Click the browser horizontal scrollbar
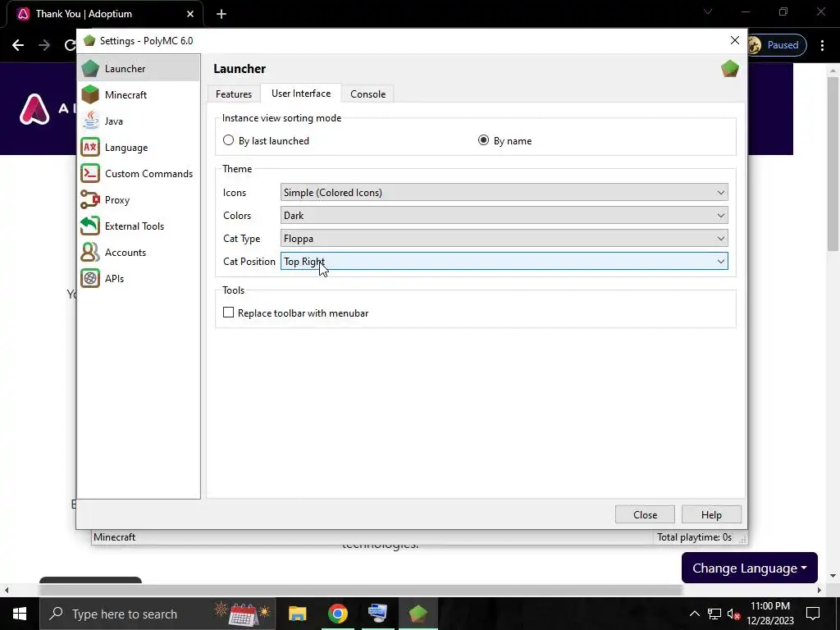 (361, 590)
